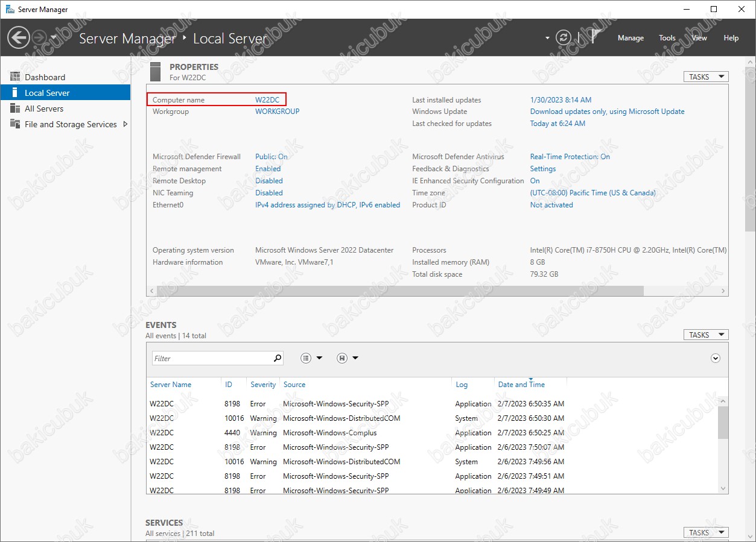Image resolution: width=756 pixels, height=542 pixels.
Task: Open the Manage menu
Action: point(631,38)
